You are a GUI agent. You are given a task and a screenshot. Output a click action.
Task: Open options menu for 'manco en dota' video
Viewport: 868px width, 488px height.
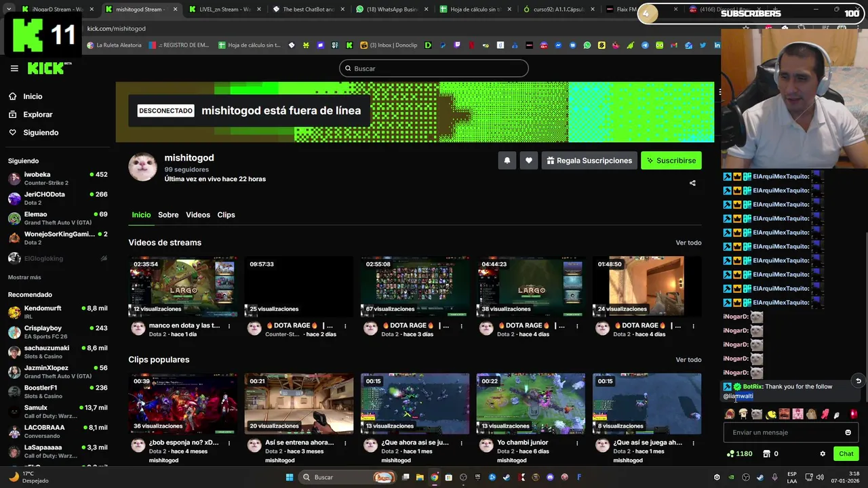pos(229,326)
